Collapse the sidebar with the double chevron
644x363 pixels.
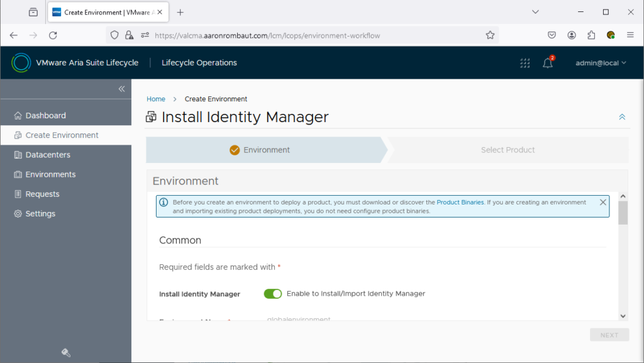click(x=122, y=89)
